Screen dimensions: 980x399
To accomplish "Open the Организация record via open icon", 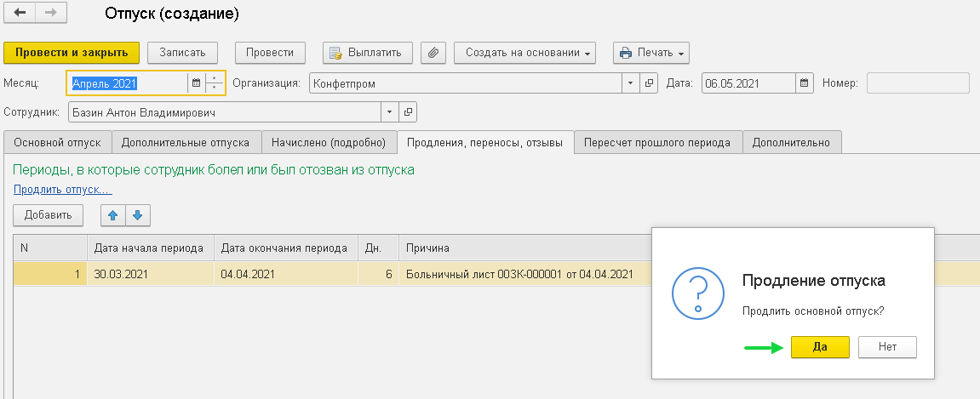I will (650, 83).
